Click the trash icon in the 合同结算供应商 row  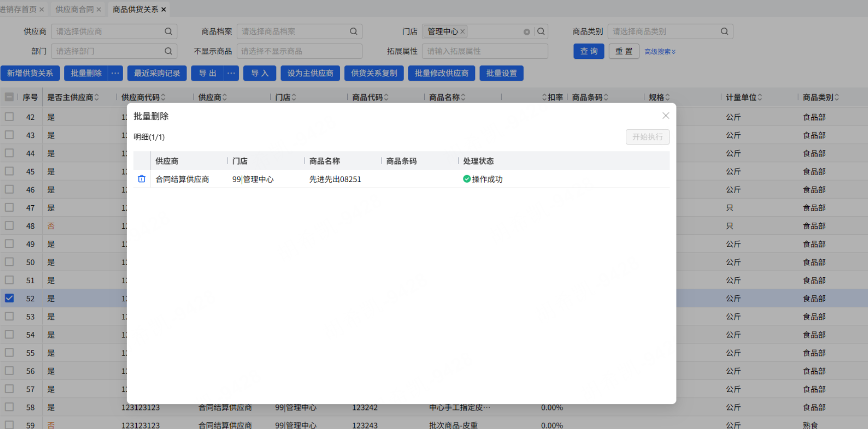coord(142,179)
